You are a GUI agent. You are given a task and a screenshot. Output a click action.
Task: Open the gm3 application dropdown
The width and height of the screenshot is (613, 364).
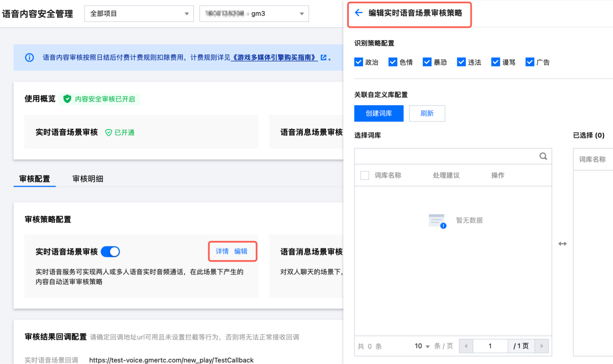click(254, 14)
